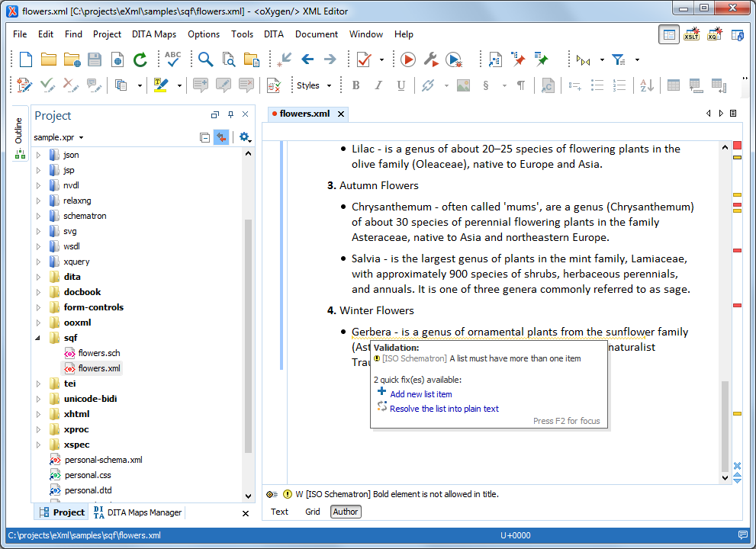Expand the schematron folder
The image size is (756, 549).
(39, 216)
